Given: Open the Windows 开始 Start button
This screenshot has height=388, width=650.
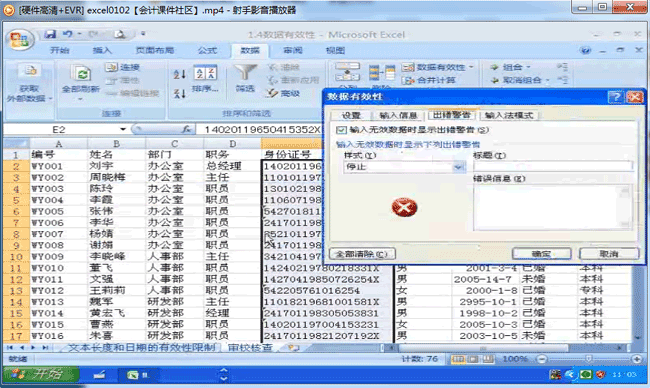Looking at the screenshot, I should [41, 375].
